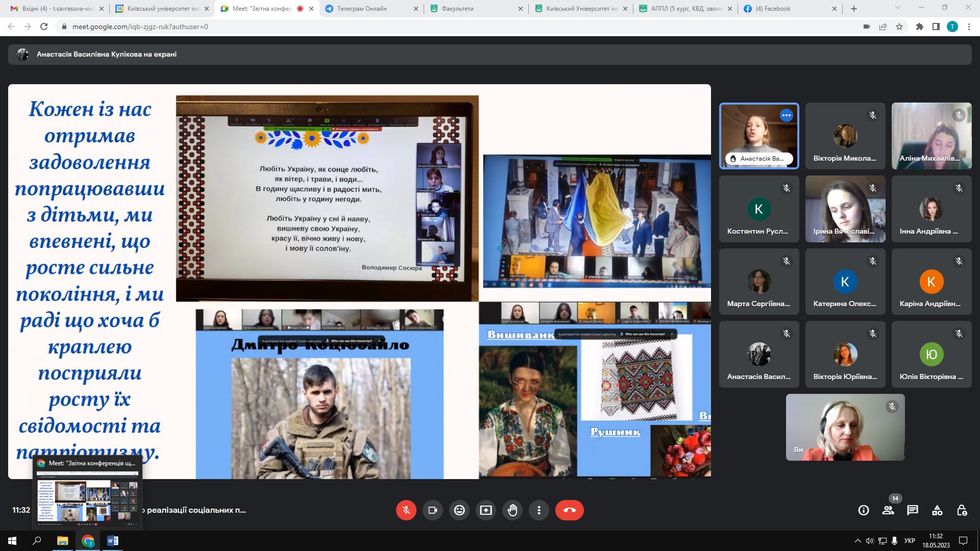Open more options three-dot menu
This screenshot has height=551, width=980.
pyautogui.click(x=539, y=510)
